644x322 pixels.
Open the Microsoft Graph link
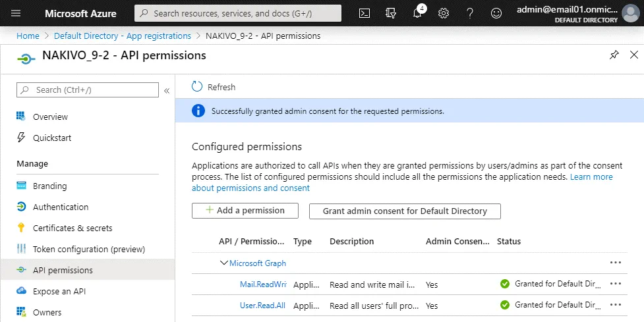point(258,263)
